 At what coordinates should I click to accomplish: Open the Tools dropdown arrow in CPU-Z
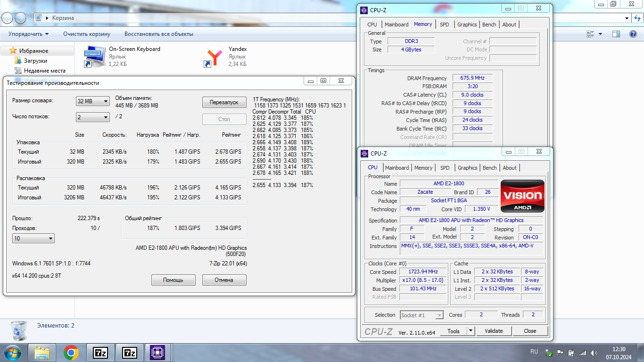pyautogui.click(x=471, y=331)
